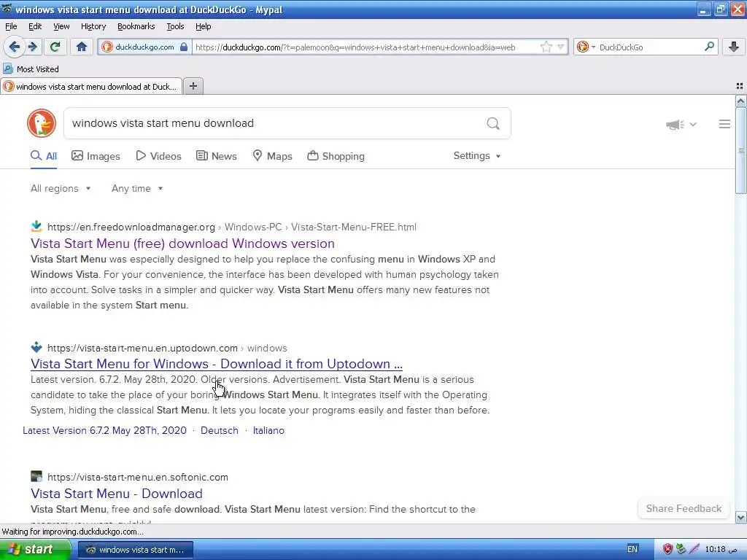Click the DuckDuckGo duck logo

click(x=42, y=123)
